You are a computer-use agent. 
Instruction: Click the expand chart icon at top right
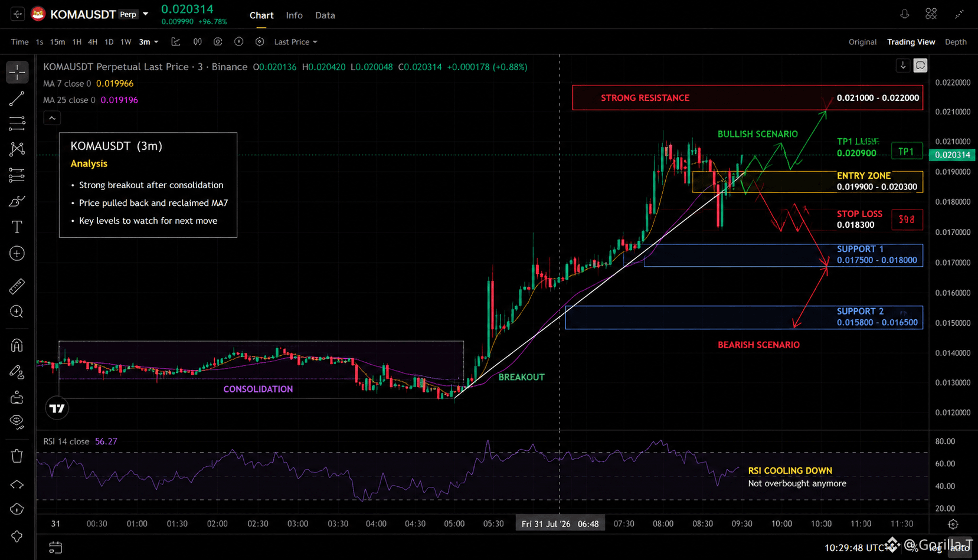(959, 14)
